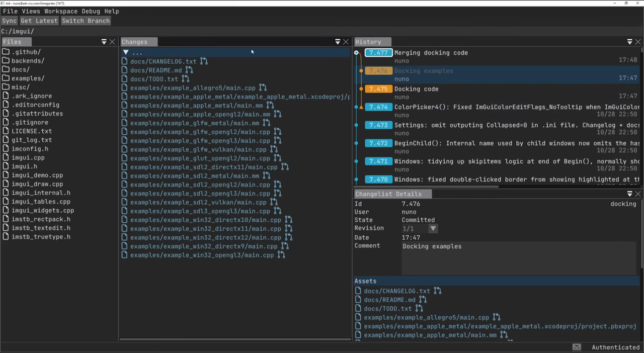This screenshot has height=353, width=644.
Task: Close the Files panel with X icon
Action: pyautogui.click(x=112, y=42)
